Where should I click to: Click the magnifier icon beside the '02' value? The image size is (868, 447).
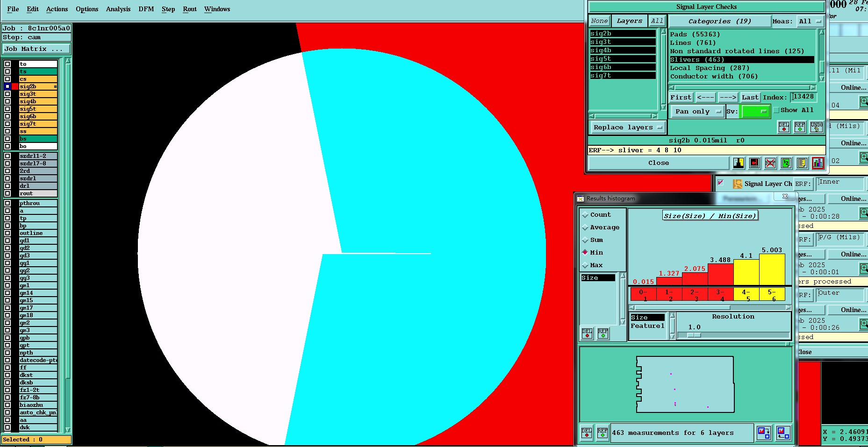tap(864, 157)
